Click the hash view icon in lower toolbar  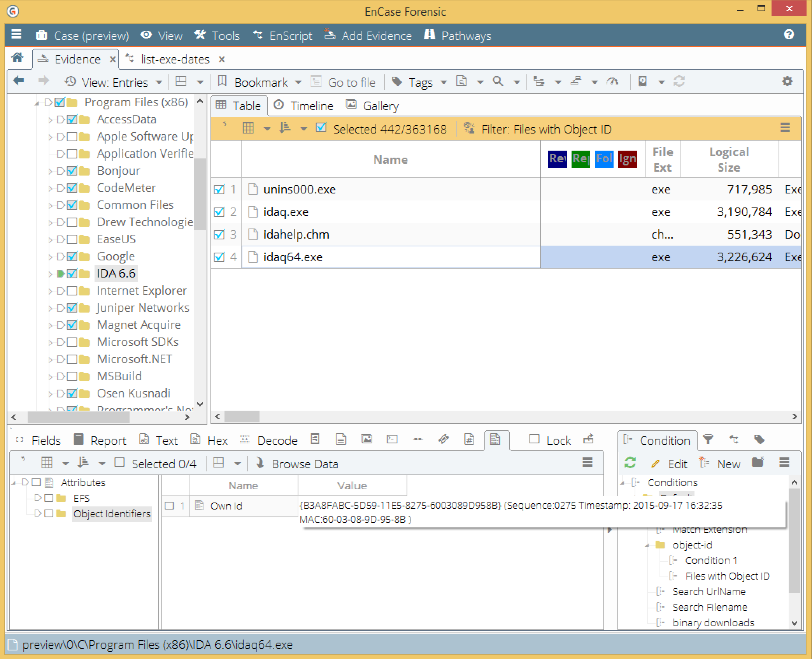point(469,439)
